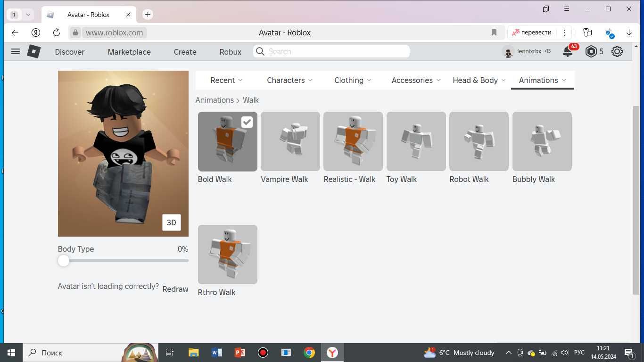Click the page vertical scrollbar
The image size is (644, 362).
point(636,200)
